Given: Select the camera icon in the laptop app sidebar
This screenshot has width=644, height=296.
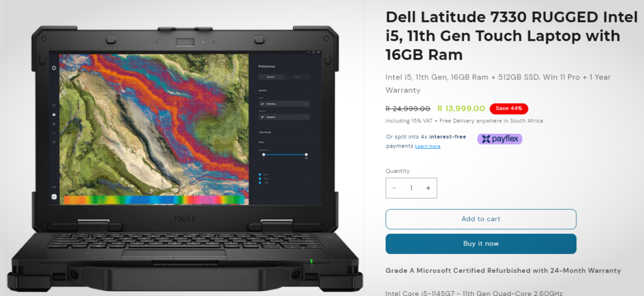Looking at the screenshot, I should coord(54,114).
